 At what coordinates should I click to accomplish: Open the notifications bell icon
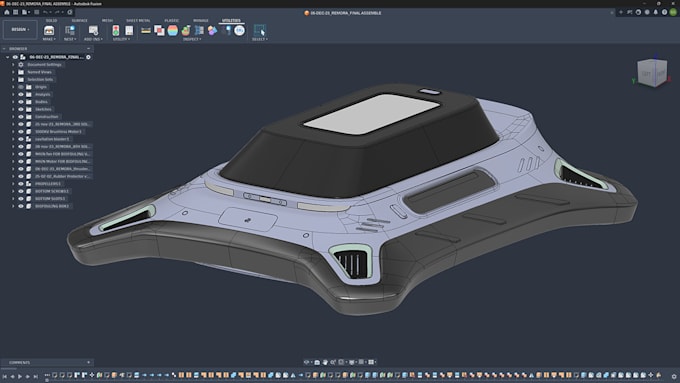655,13
